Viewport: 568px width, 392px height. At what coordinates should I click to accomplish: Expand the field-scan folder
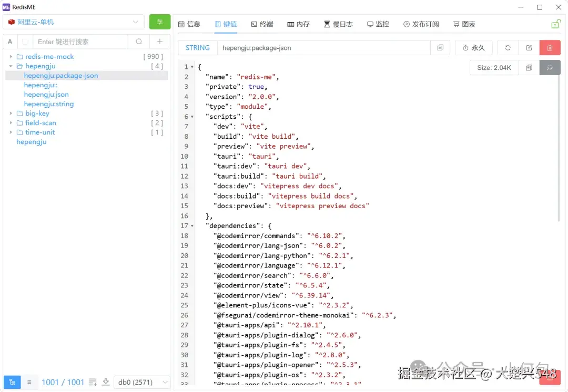point(11,123)
